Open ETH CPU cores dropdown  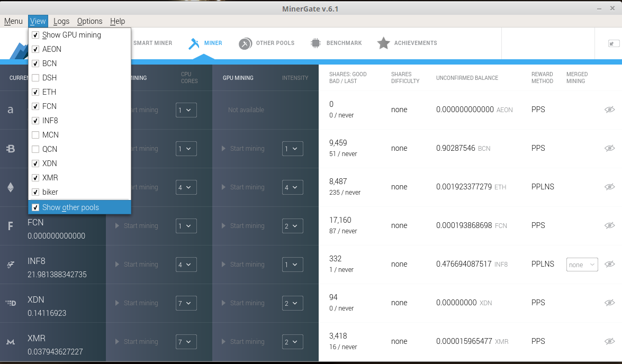click(x=186, y=187)
